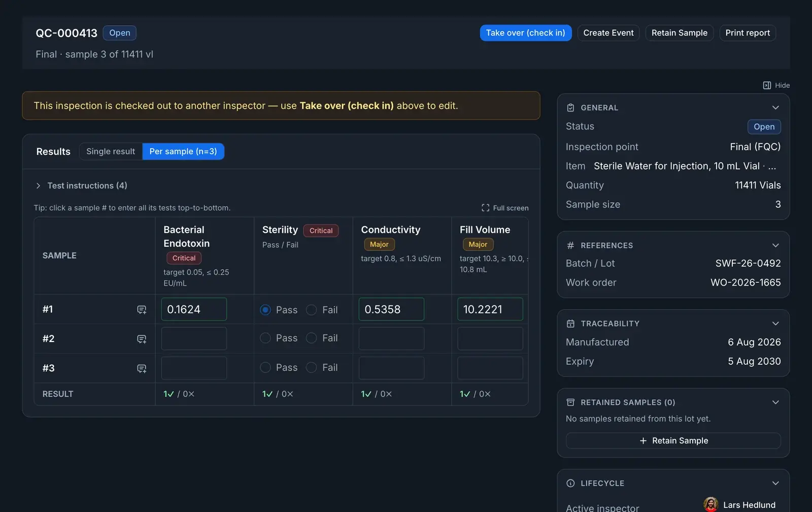Select Fail for sample #3 sterility

312,367
